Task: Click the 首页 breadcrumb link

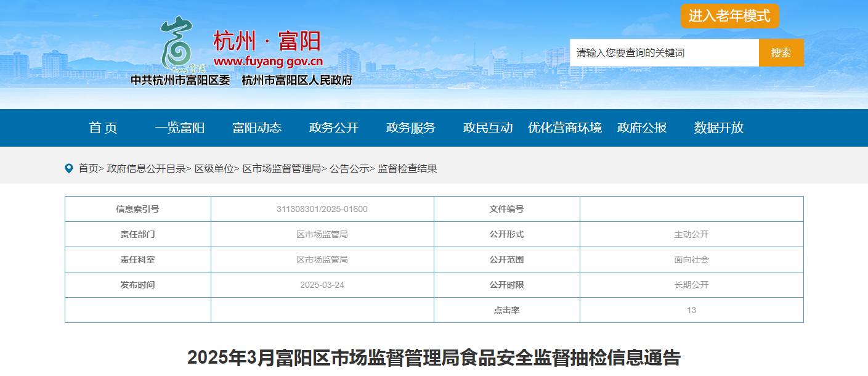Action: (88, 168)
